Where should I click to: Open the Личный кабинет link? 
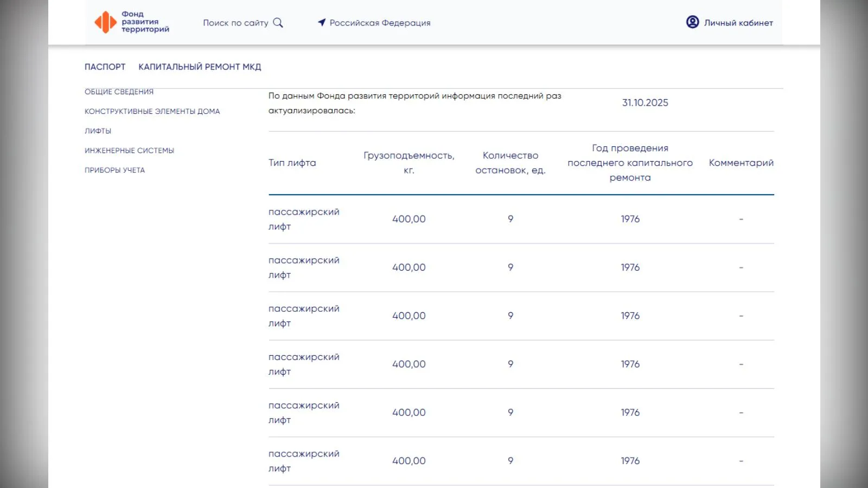[738, 23]
